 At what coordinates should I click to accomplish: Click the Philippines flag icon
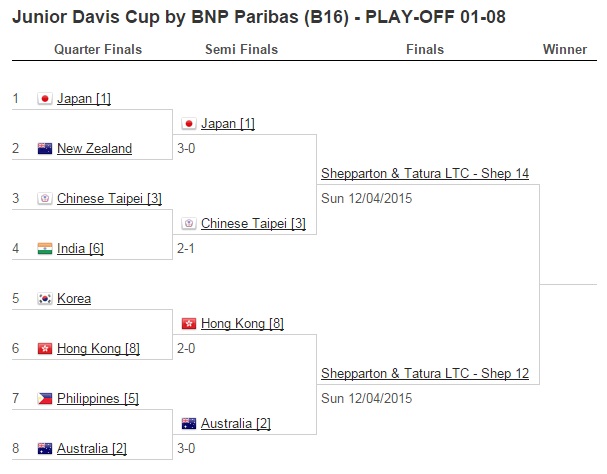(x=45, y=398)
